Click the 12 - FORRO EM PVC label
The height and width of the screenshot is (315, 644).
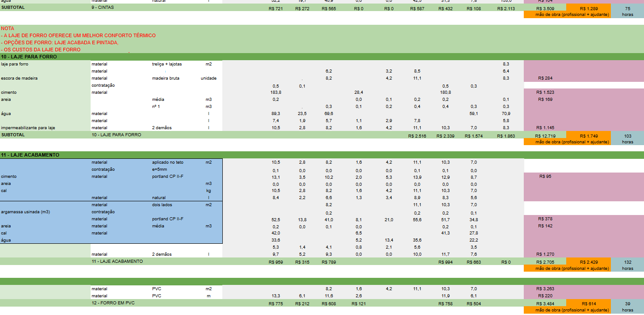pyautogui.click(x=113, y=303)
